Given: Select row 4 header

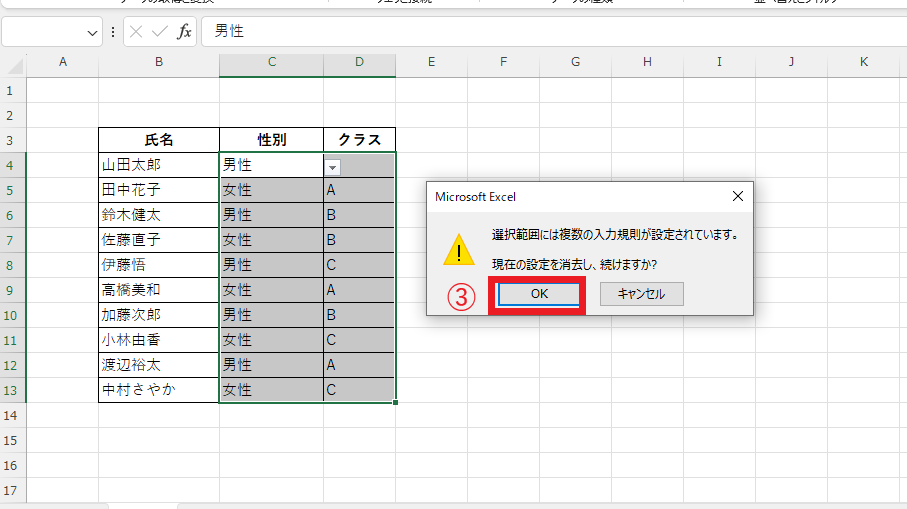Looking at the screenshot, I should click(x=13, y=165).
